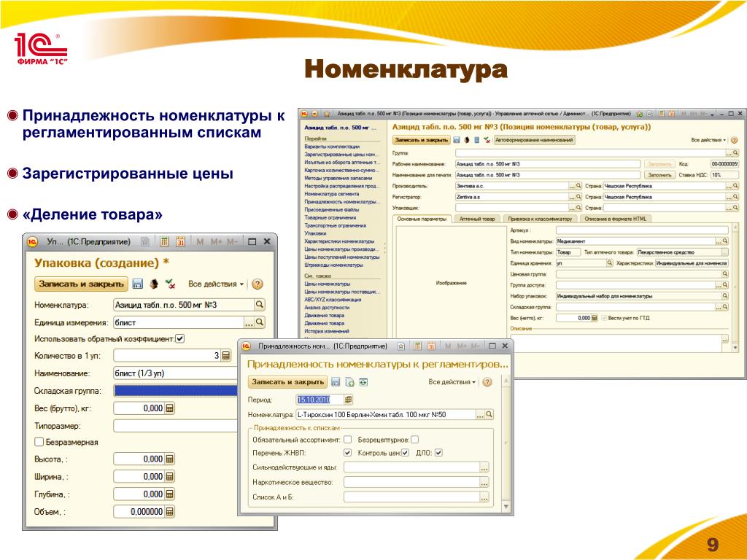This screenshot has width=747, height=560.
Task: Click Заполнить next to Наименование для печати
Action: pyautogui.click(x=659, y=175)
